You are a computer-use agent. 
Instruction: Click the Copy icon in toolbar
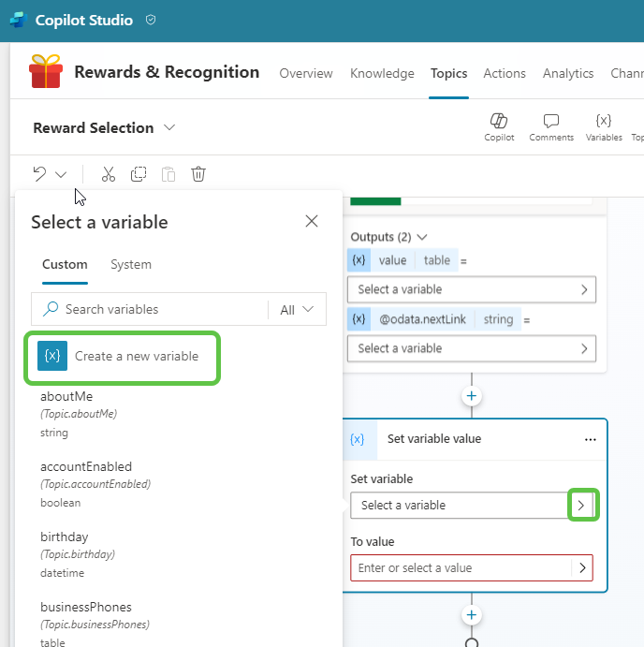139,173
